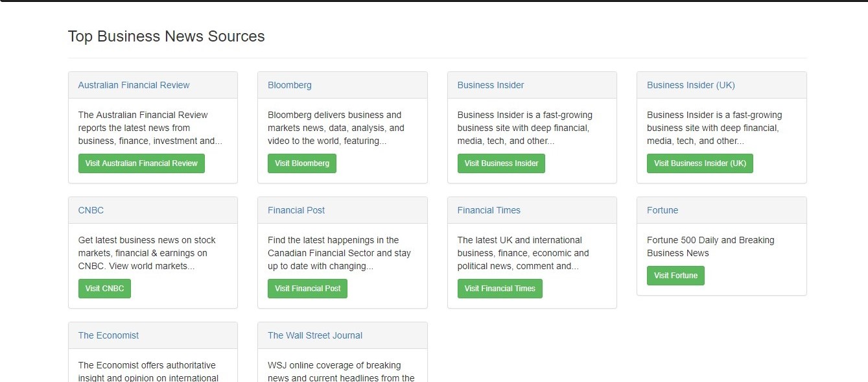Follow the Business Insider heading link
This screenshot has height=382, width=868.
490,85
